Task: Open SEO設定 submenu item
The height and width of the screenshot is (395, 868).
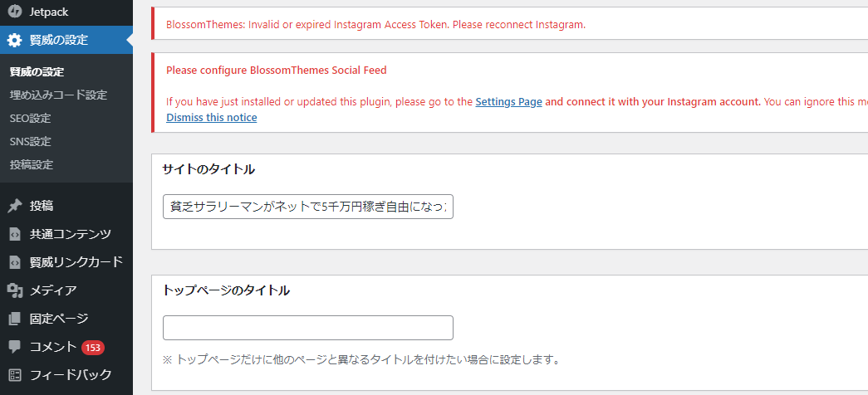Action: 30,119
